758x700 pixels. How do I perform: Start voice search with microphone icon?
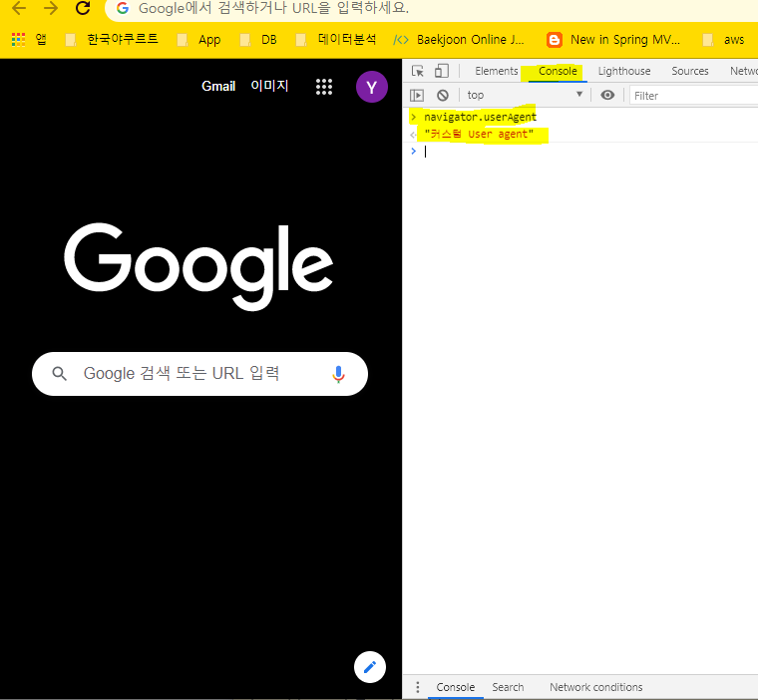(x=338, y=374)
